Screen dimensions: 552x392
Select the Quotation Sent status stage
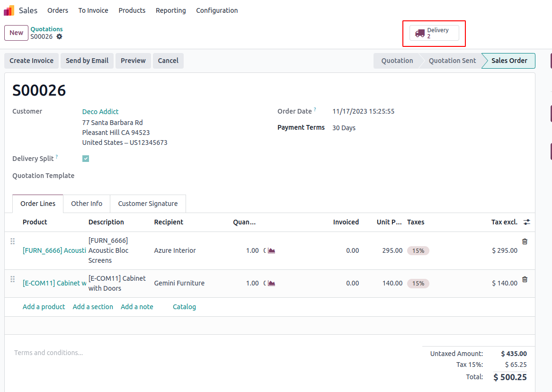(452, 61)
